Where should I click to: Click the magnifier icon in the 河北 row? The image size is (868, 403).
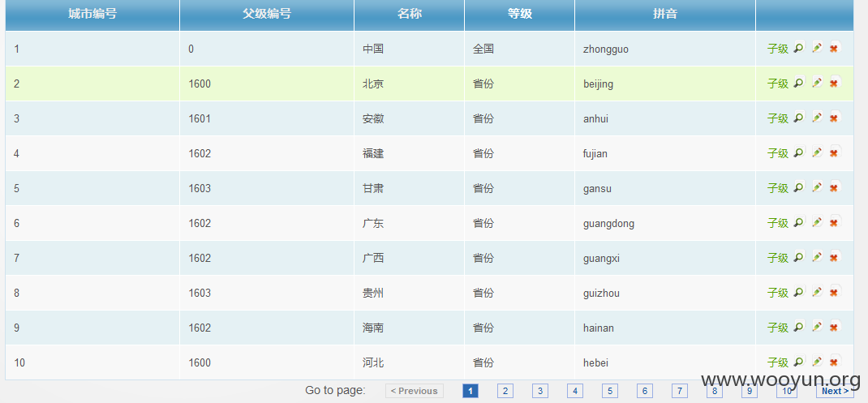[x=798, y=362]
